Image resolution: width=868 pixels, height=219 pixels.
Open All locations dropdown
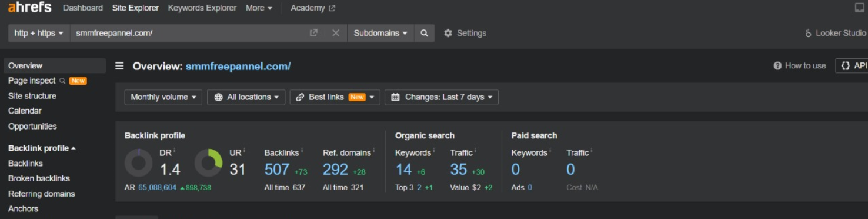246,97
